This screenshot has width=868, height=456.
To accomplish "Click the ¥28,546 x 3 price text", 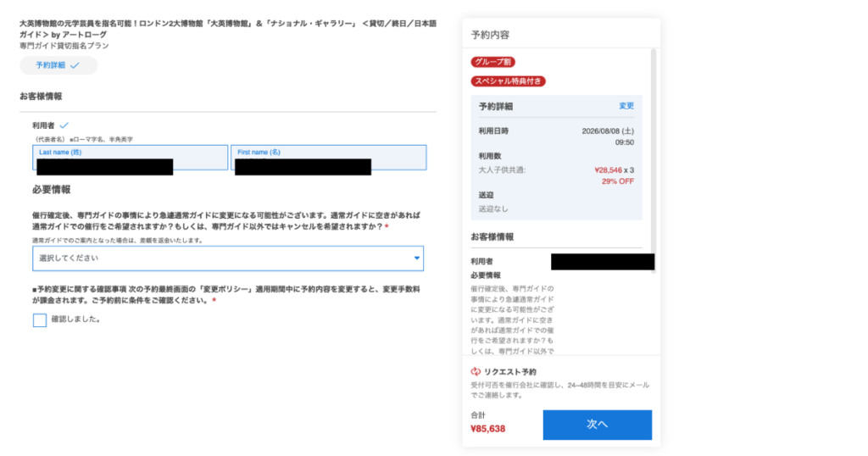I will point(614,170).
